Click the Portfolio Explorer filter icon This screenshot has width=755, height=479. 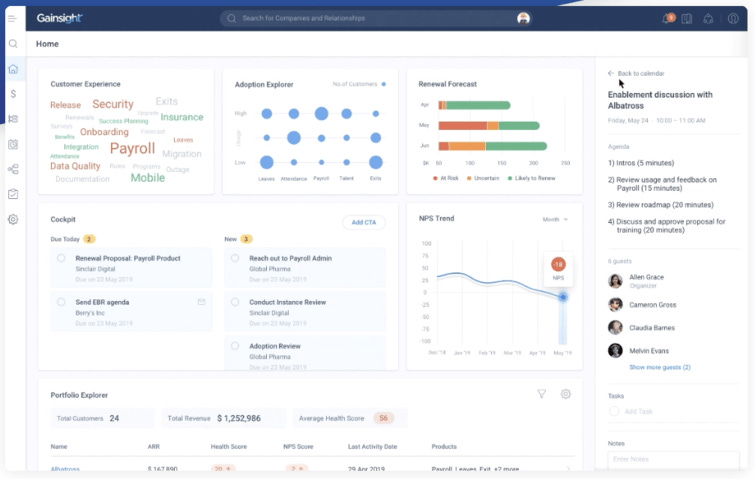(542, 394)
